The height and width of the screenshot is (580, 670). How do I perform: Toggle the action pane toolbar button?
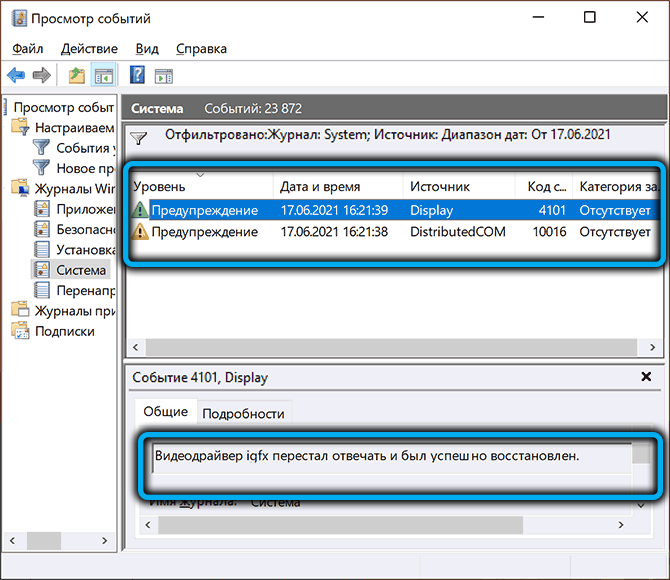(x=163, y=75)
